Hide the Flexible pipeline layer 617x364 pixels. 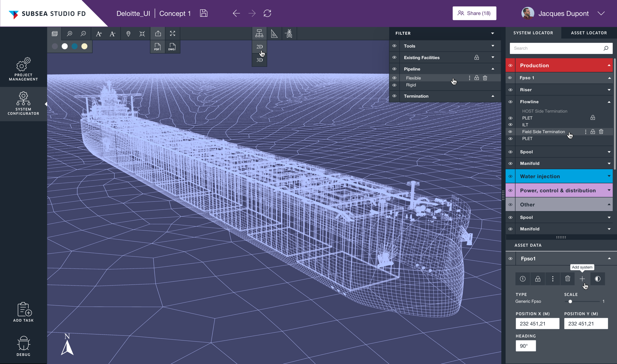point(394,78)
